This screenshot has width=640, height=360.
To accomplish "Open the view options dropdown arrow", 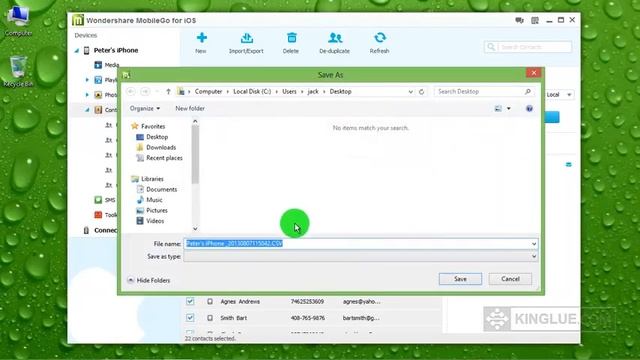I will [x=509, y=109].
